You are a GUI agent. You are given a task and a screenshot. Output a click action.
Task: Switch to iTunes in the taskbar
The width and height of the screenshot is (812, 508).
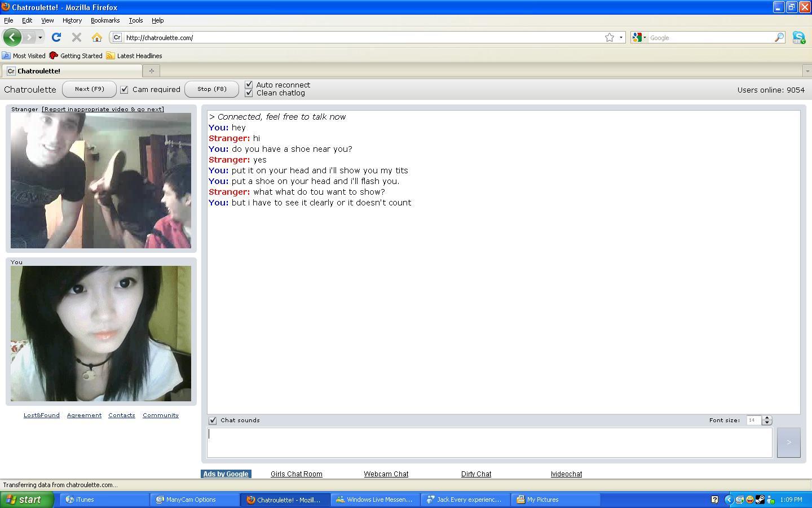104,500
